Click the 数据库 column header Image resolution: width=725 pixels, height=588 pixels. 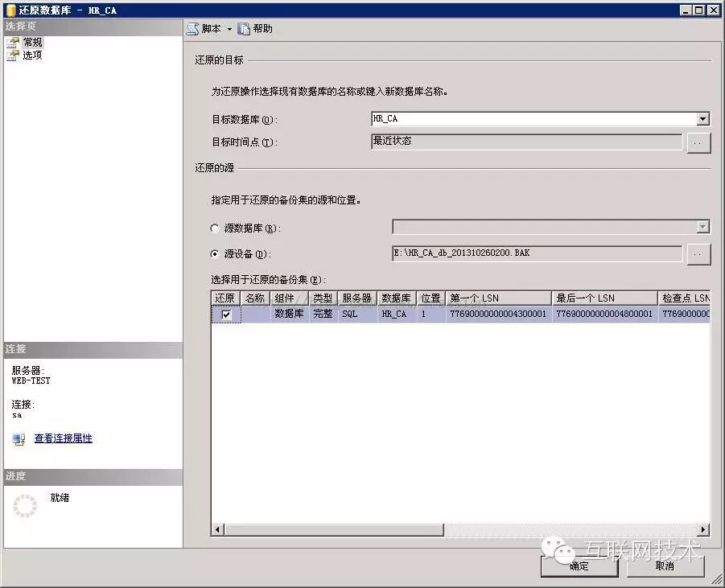397,298
